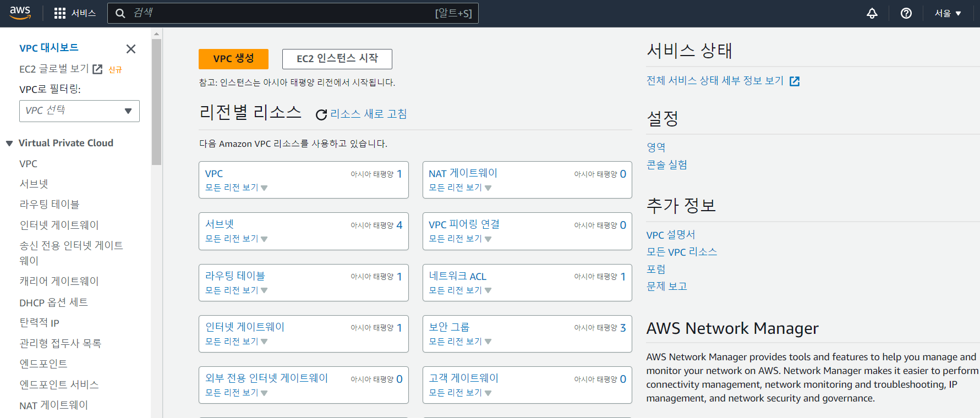Open EC2 글로벌 보기 link
Image resolution: width=980 pixels, height=418 pixels.
[54, 69]
